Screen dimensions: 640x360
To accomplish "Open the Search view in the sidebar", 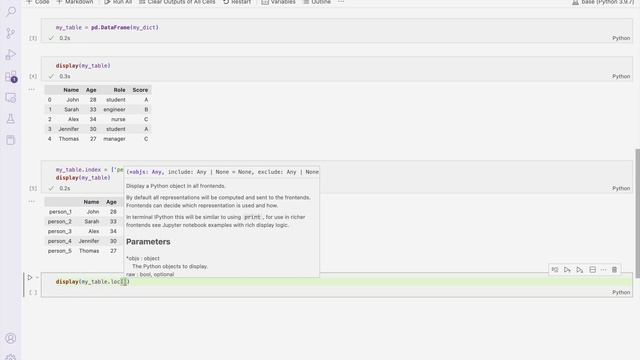I will [x=11, y=11].
